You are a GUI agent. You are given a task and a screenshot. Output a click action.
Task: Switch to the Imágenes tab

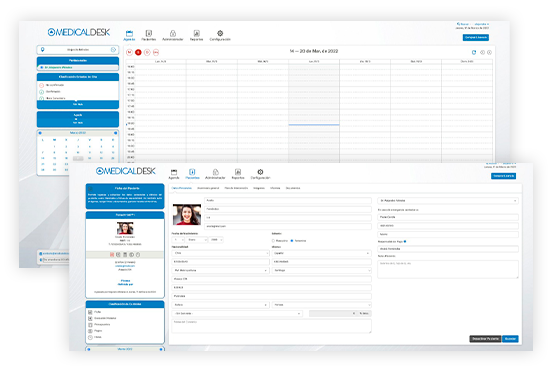pyautogui.click(x=259, y=188)
